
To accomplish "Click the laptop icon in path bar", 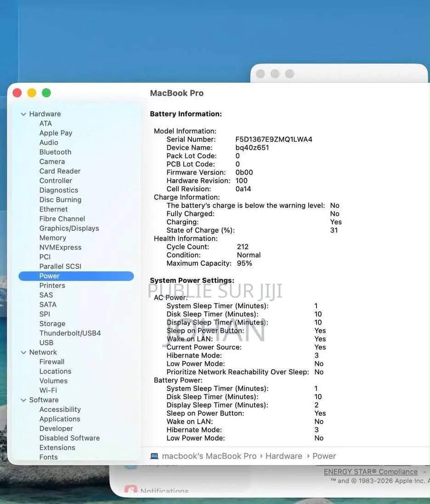I will pos(154,456).
